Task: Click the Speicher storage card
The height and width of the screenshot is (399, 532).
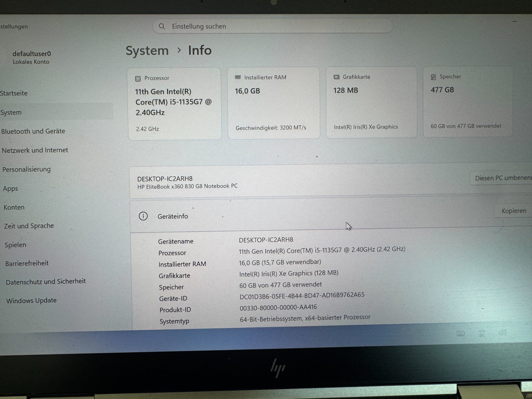Action: (x=468, y=101)
